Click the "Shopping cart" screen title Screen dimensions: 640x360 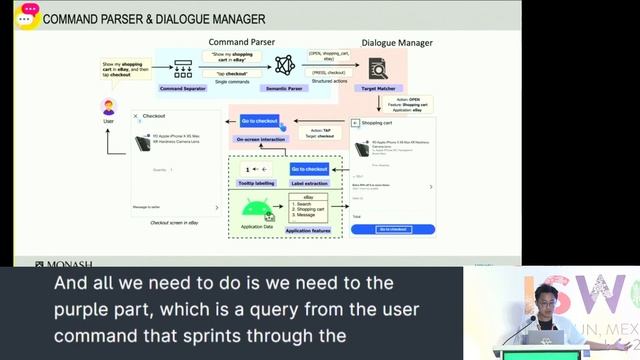[x=377, y=123]
